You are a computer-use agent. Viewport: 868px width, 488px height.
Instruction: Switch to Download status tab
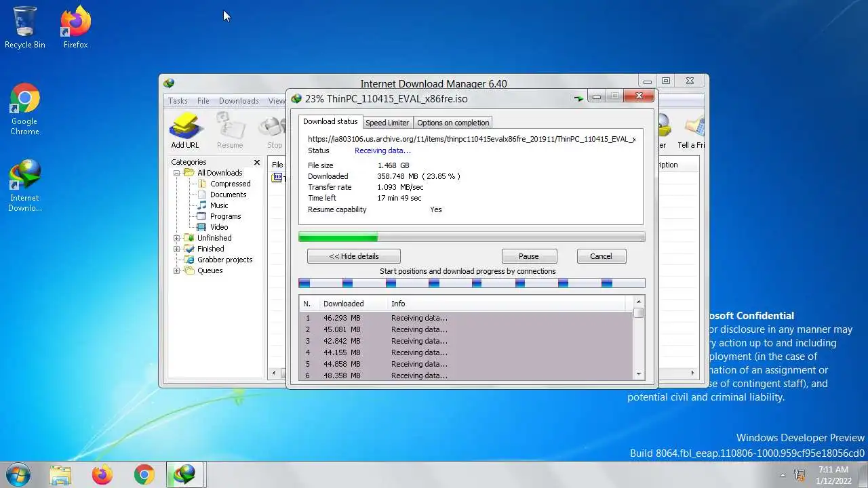(x=330, y=121)
